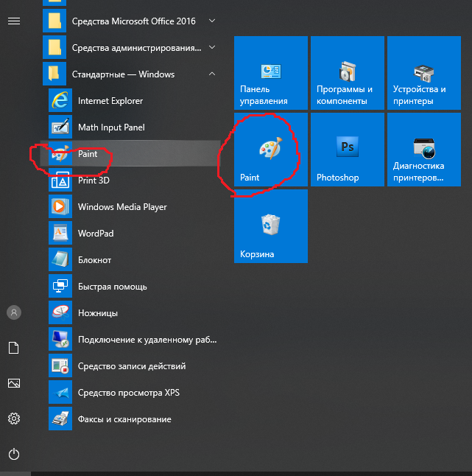The height and width of the screenshot is (476, 472).
Task: Open Устройства и принтеры tile
Action: click(x=424, y=73)
